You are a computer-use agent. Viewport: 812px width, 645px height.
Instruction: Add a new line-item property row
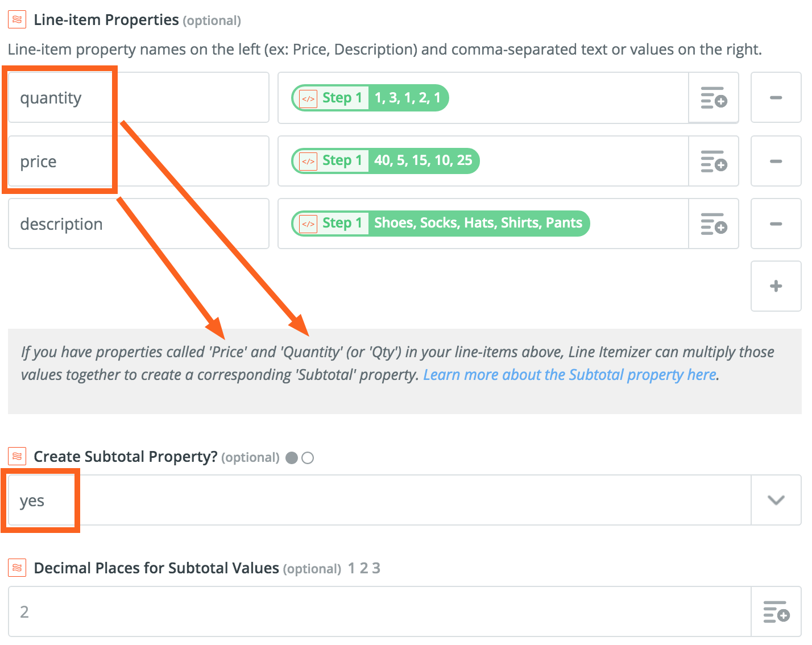point(776,286)
